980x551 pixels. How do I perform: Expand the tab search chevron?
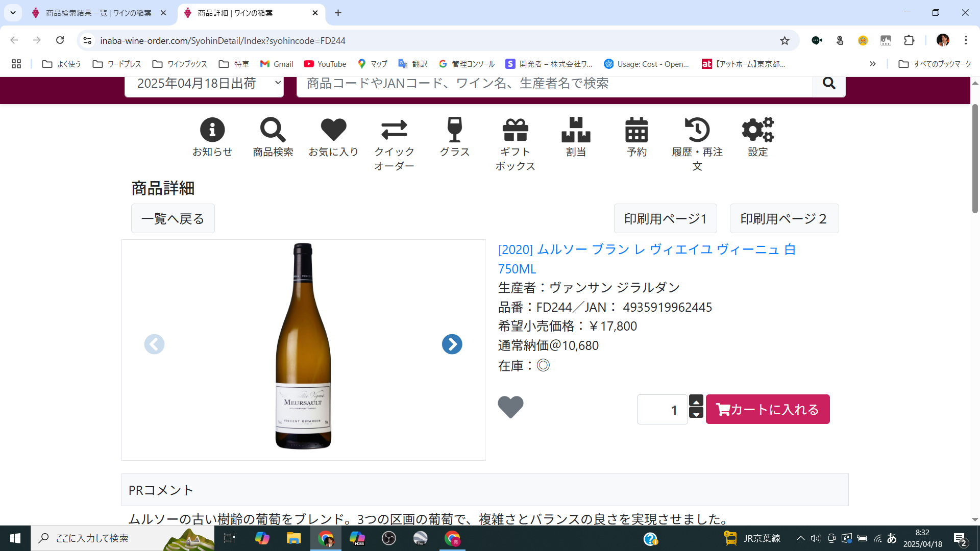pyautogui.click(x=13, y=13)
